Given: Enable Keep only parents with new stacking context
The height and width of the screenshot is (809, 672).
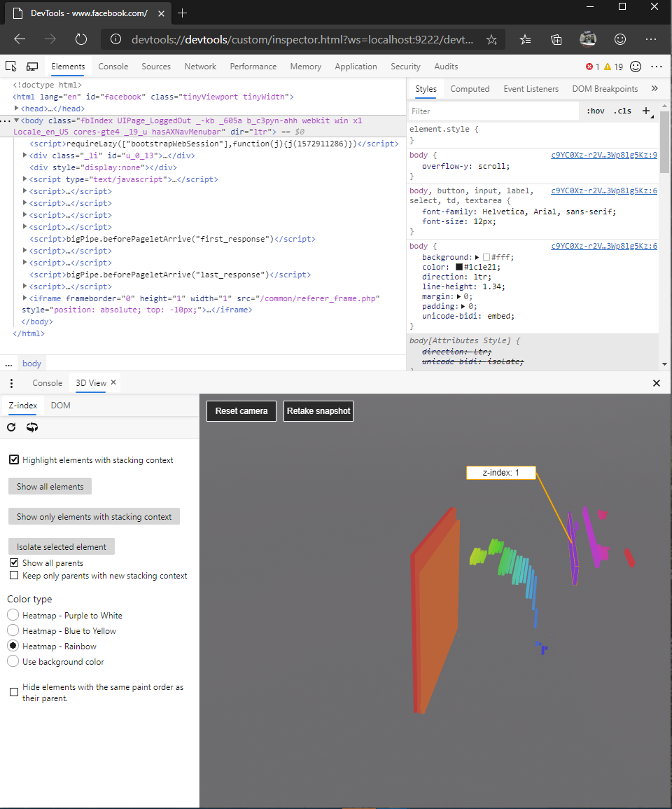Looking at the screenshot, I should 13,575.
